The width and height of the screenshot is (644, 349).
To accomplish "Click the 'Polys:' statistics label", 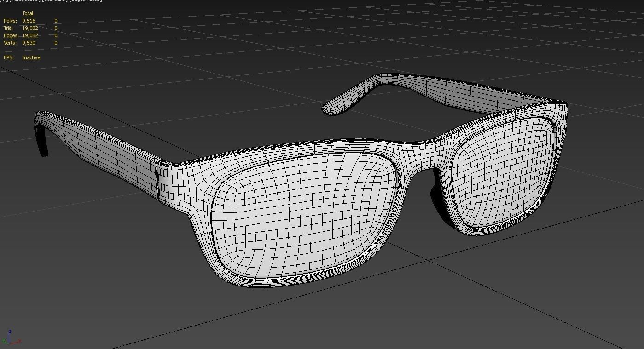I will coord(10,21).
